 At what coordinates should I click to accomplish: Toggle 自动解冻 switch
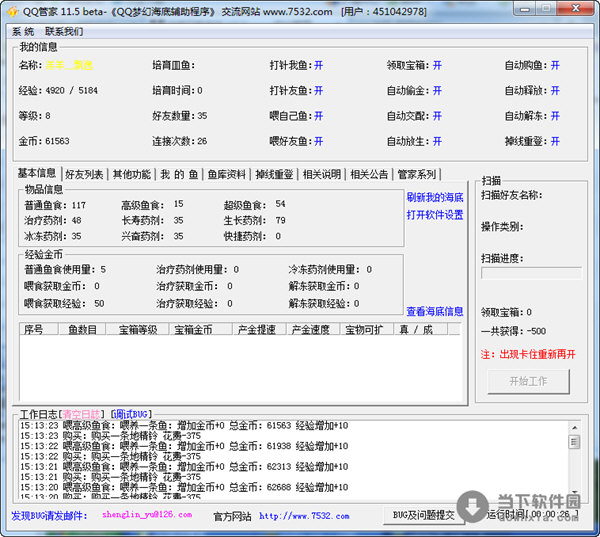click(x=555, y=116)
